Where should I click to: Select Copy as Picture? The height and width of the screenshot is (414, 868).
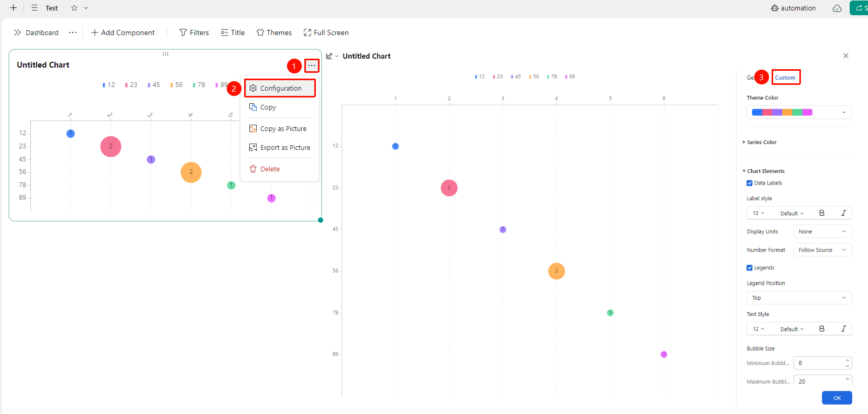coord(280,128)
